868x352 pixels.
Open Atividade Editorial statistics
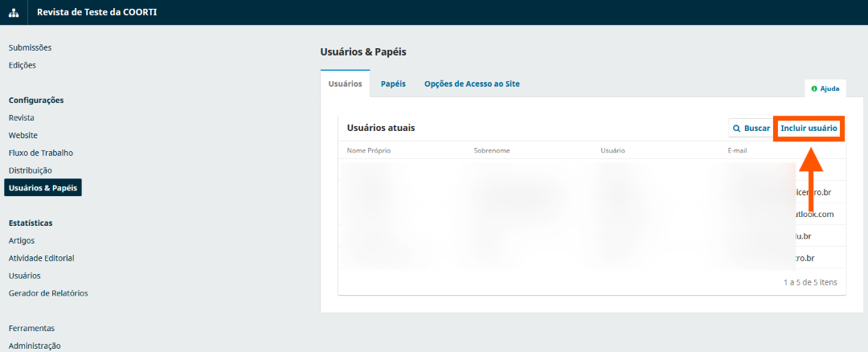pos(42,258)
